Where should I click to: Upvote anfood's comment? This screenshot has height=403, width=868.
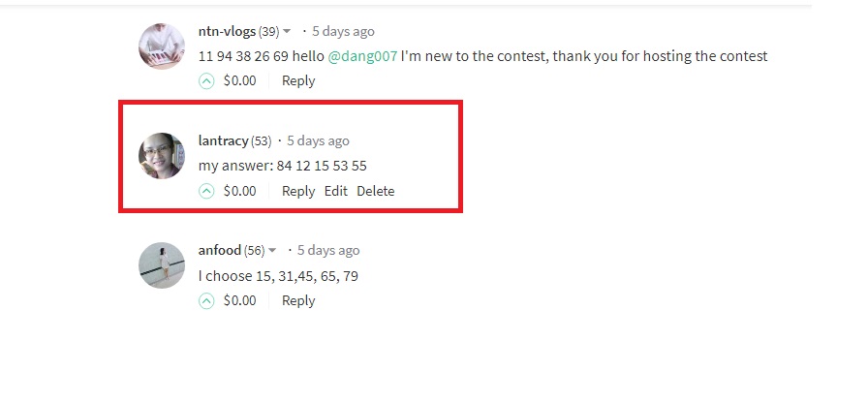(x=206, y=301)
